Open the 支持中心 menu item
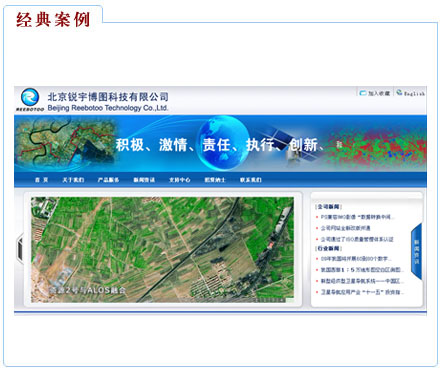 (179, 180)
